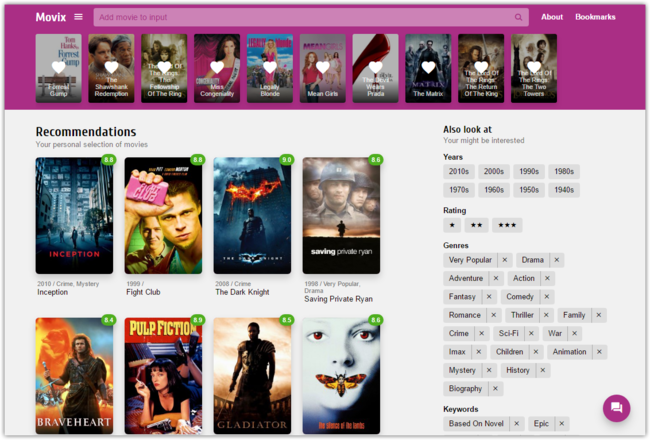Click the Movix logo
Viewport: 650px width, 440px height.
coord(51,17)
